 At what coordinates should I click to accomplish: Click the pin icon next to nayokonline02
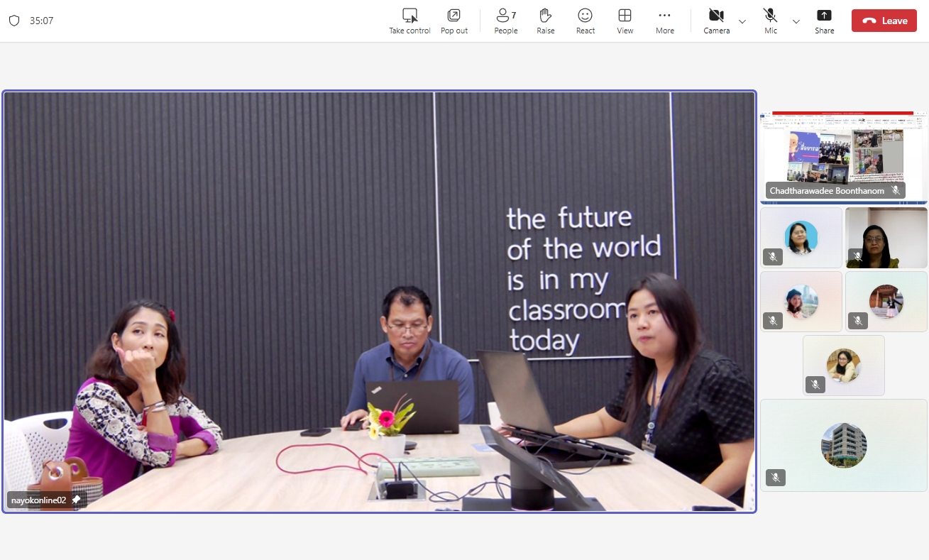coord(76,500)
